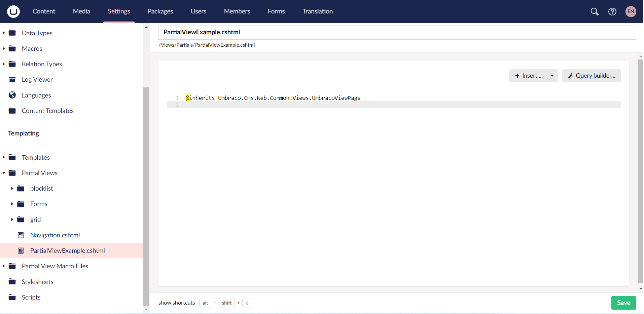Open the help question mark icon

[x=612, y=11]
